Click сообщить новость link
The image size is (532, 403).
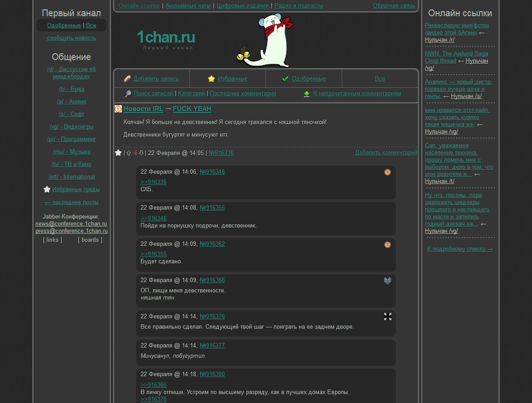pos(72,38)
